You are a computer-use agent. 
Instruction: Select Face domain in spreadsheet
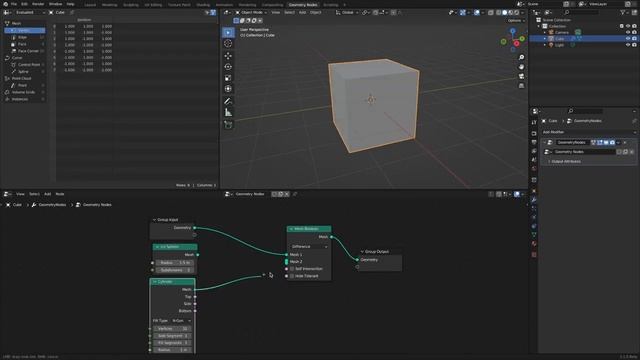pyautogui.click(x=25, y=44)
